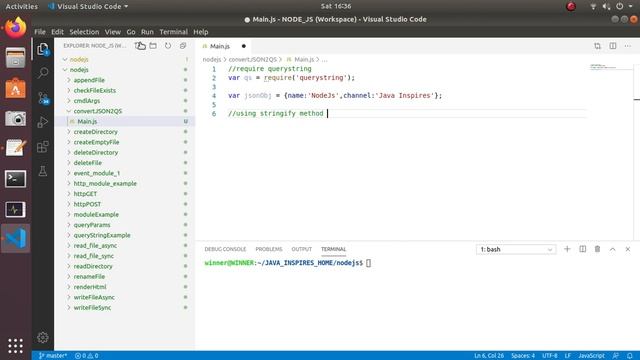Open the Run and Debug view
The image size is (640, 360).
[x=43, y=122]
